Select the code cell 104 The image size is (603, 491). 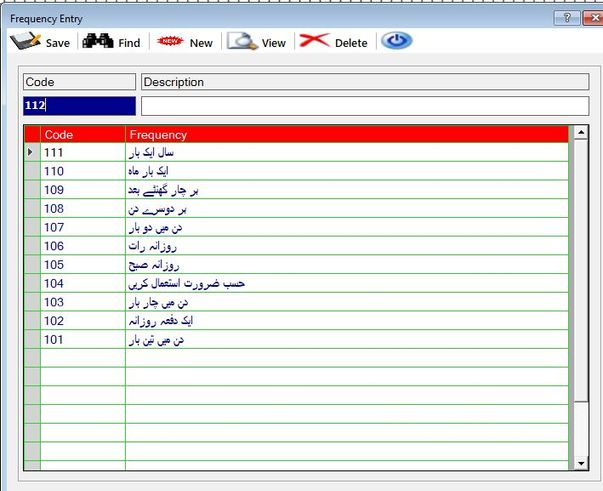83,283
